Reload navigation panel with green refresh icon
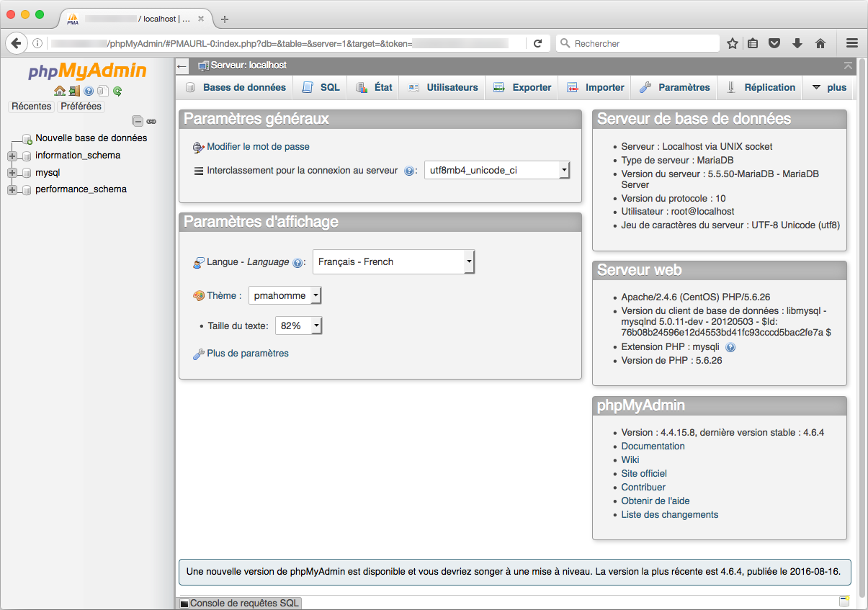 tap(117, 91)
